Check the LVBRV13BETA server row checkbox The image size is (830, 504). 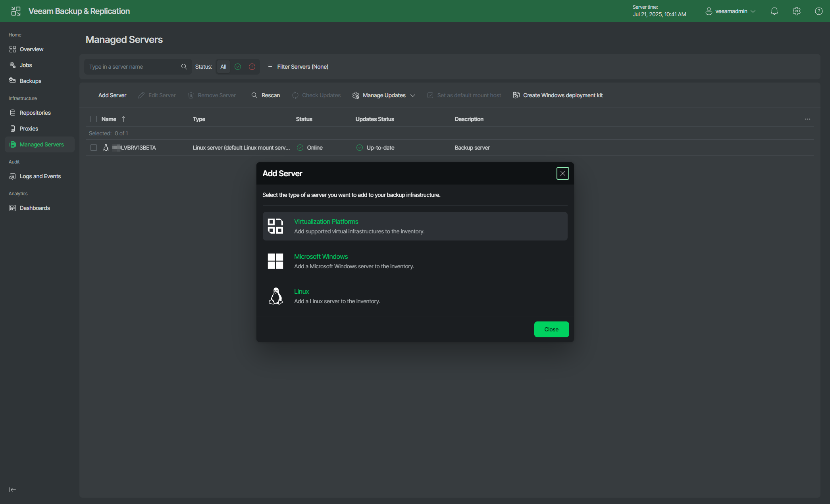[x=94, y=148]
